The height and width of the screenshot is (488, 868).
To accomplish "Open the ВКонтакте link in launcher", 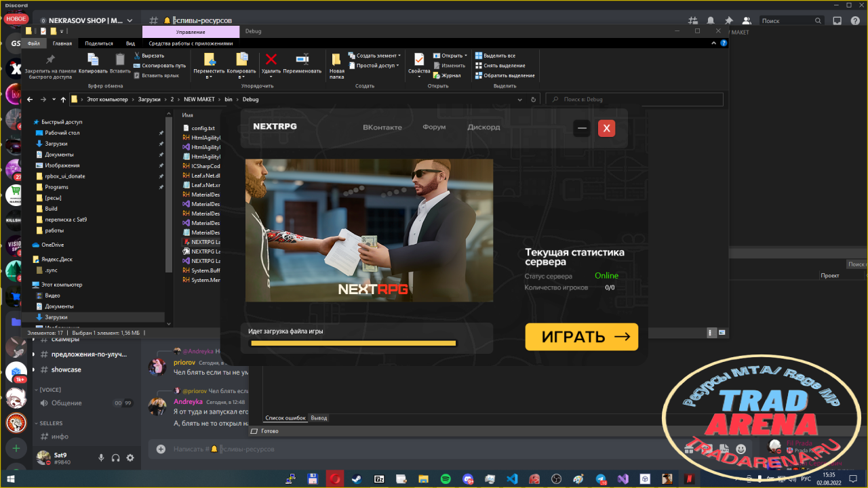I will (382, 127).
